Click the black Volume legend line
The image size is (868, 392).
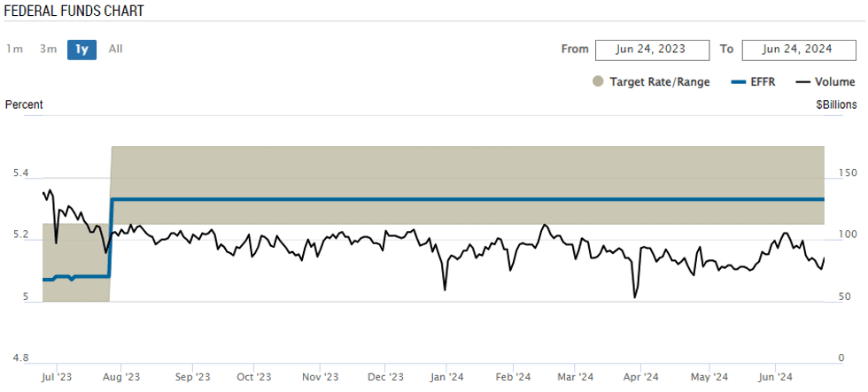pyautogui.click(x=802, y=81)
